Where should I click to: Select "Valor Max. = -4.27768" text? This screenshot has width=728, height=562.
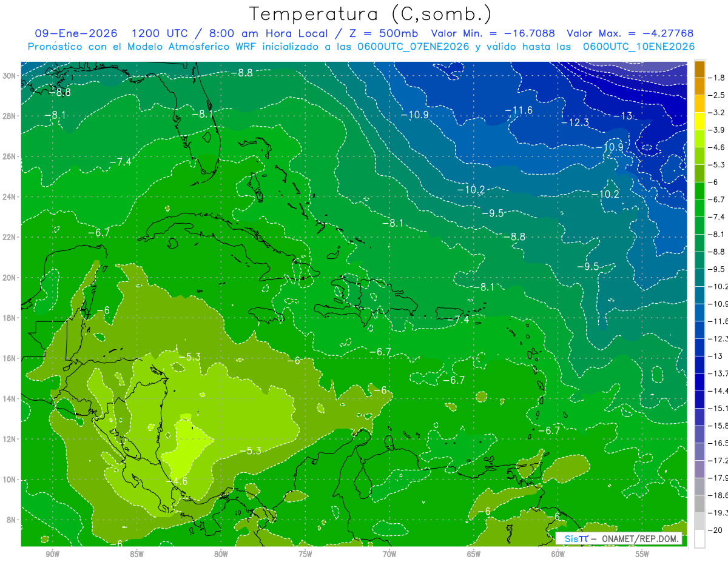click(x=630, y=33)
